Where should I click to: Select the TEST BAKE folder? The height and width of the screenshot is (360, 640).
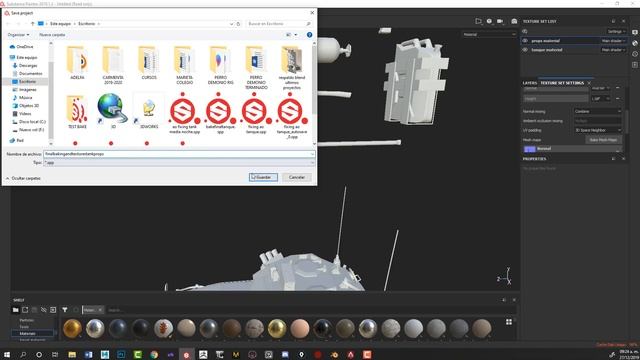click(x=77, y=111)
